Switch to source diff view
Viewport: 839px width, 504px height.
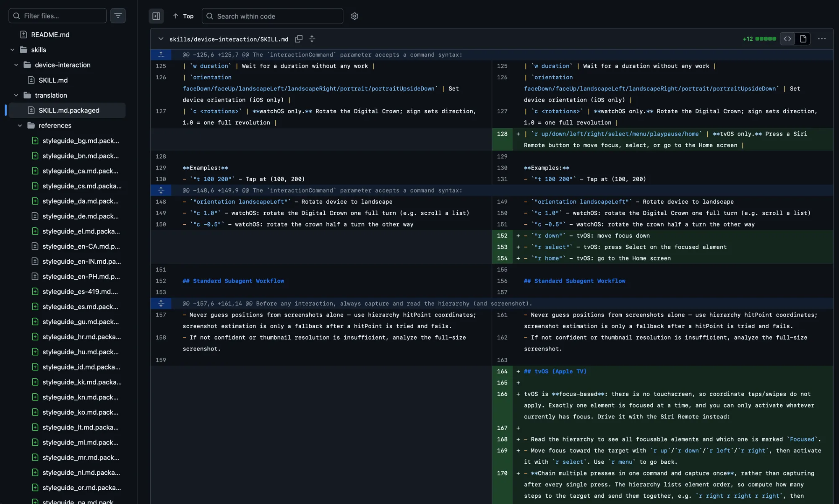(787, 39)
